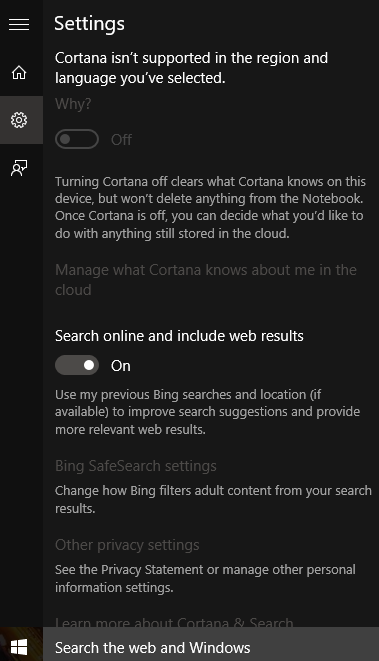Click the Cortana isn't supported message text
379x661 pixels.
pos(191,67)
